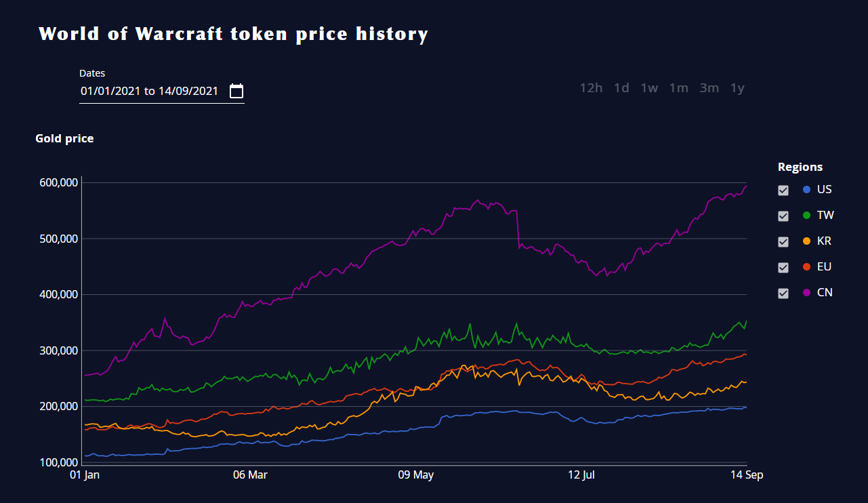The height and width of the screenshot is (503, 868).
Task: Uncheck the US region checkbox
Action: (x=783, y=190)
